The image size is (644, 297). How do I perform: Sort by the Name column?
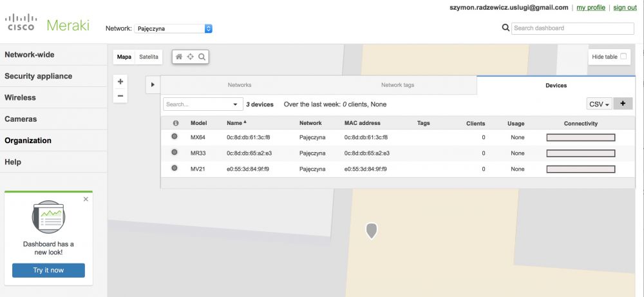pyautogui.click(x=237, y=123)
